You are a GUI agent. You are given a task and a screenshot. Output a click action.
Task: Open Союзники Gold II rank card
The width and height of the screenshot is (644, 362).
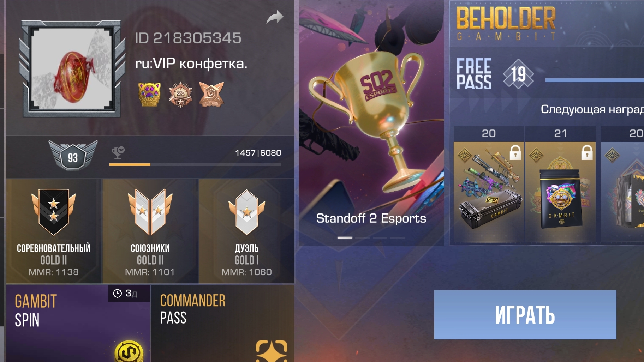coord(150,231)
